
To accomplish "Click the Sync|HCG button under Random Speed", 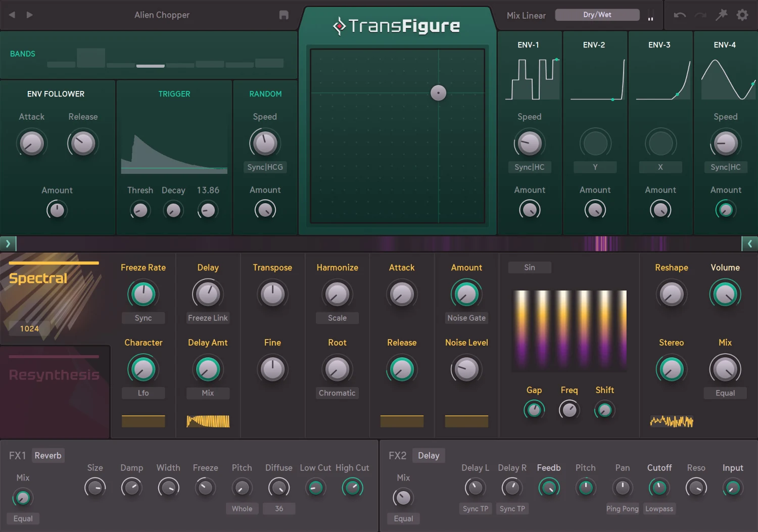I will (x=265, y=167).
